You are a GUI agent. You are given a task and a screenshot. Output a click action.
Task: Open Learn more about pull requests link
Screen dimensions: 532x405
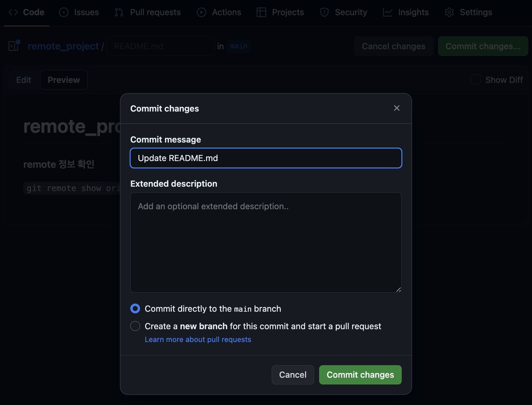coord(198,339)
